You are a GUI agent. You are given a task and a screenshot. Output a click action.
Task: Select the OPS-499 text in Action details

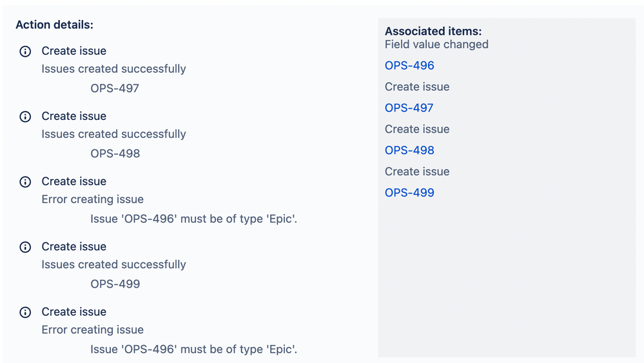tap(115, 284)
